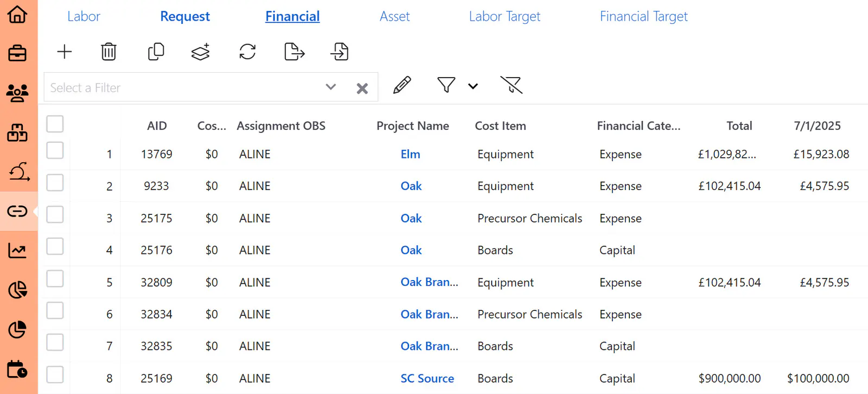Screen dimensions: 868x394
Task: Click the copy rows icon
Action: [x=156, y=52]
